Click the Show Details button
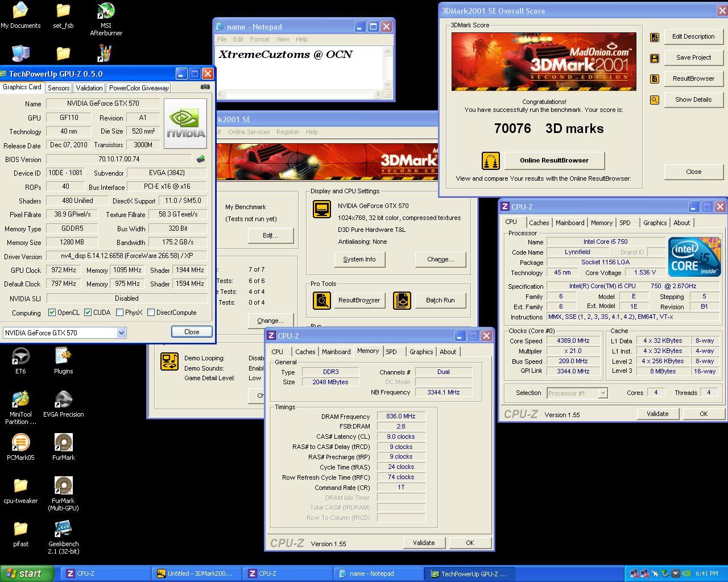This screenshot has height=582, width=728. 693,99
